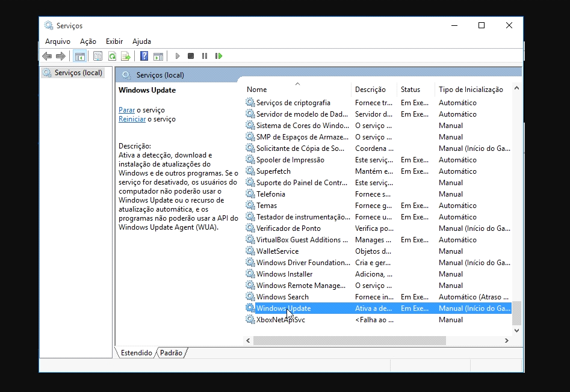The height and width of the screenshot is (392, 570).
Task: Maximize the Serviços window
Action: [x=482, y=25]
